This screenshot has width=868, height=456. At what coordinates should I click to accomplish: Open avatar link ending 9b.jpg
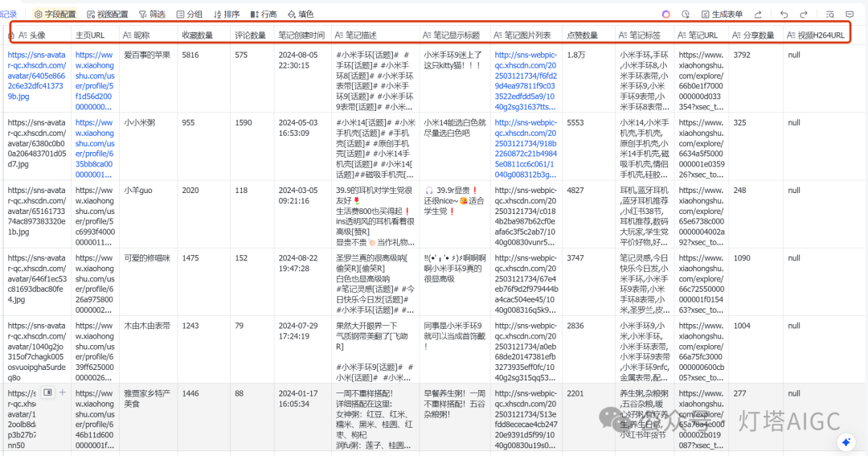[x=36, y=76]
